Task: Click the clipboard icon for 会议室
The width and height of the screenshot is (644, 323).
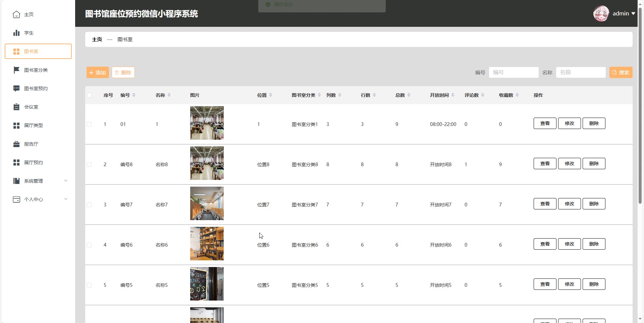Action: tap(16, 107)
